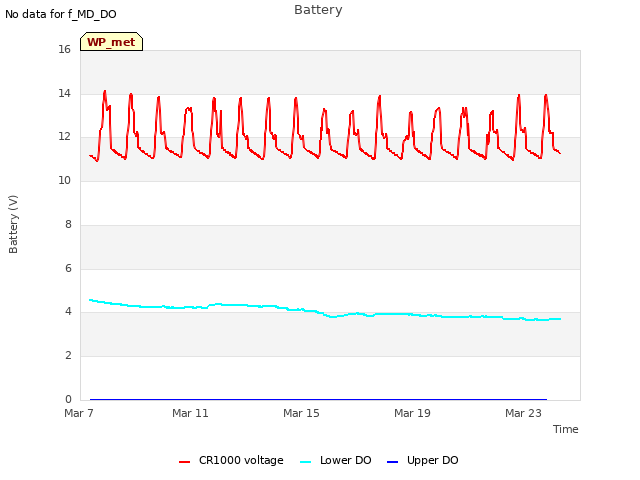This screenshot has height=480, width=640.
Task: Click the y-axis value 12
Action: (x=64, y=136)
